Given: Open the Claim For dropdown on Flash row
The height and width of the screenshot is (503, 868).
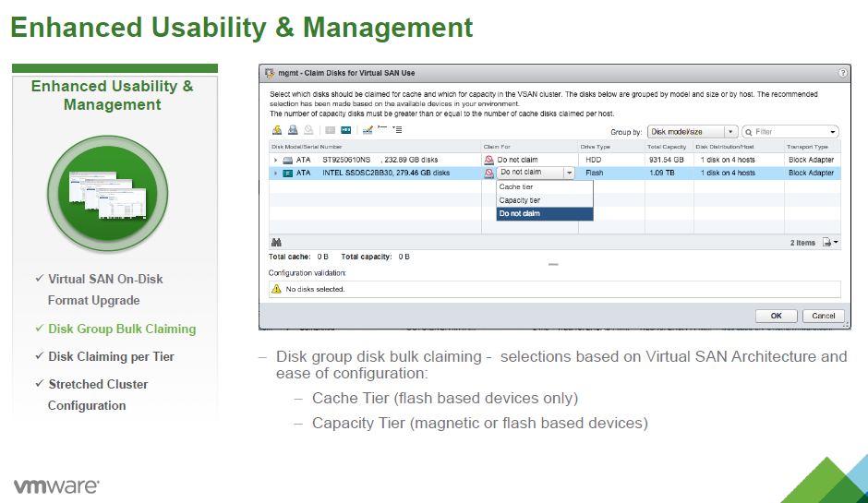Looking at the screenshot, I should point(569,173).
